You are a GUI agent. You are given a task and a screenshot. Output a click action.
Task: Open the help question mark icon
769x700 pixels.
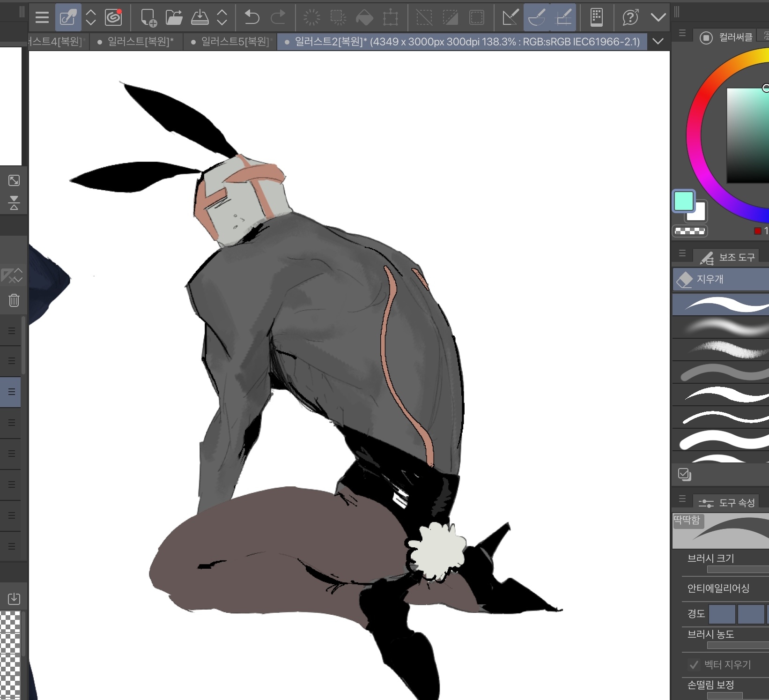tap(630, 18)
